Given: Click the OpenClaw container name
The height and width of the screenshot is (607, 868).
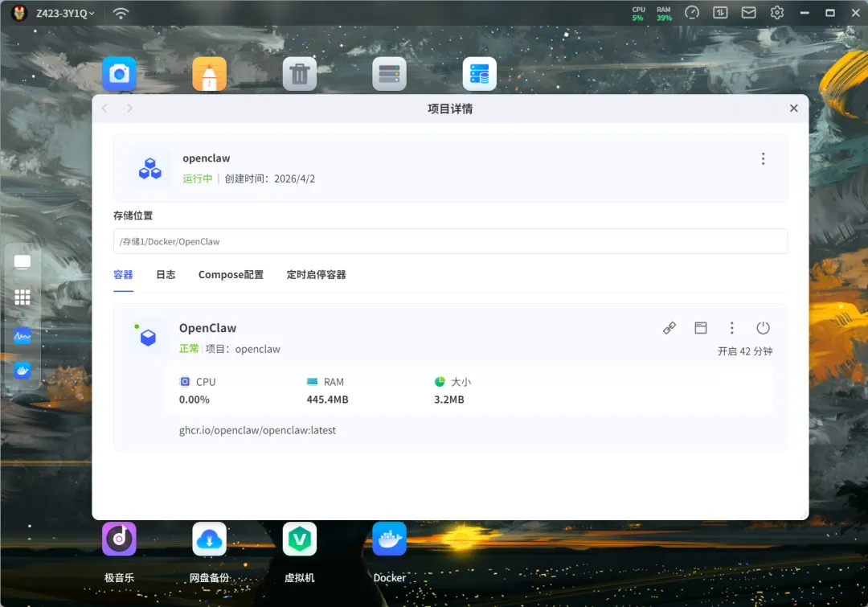Looking at the screenshot, I should pyautogui.click(x=207, y=328).
